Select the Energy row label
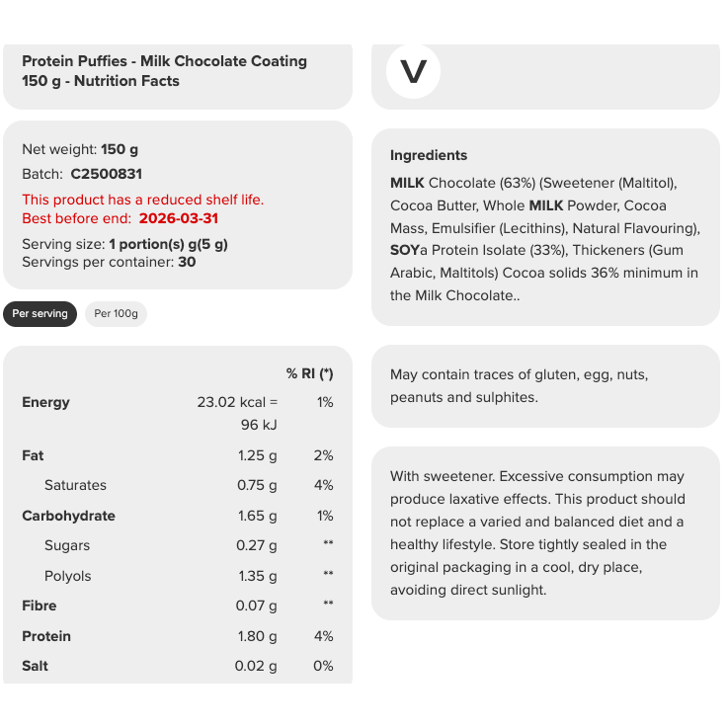728x728 pixels. [45, 402]
